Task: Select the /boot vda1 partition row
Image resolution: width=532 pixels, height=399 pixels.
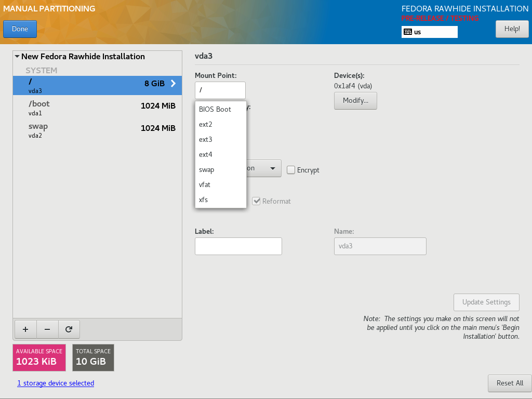Action: click(97, 108)
